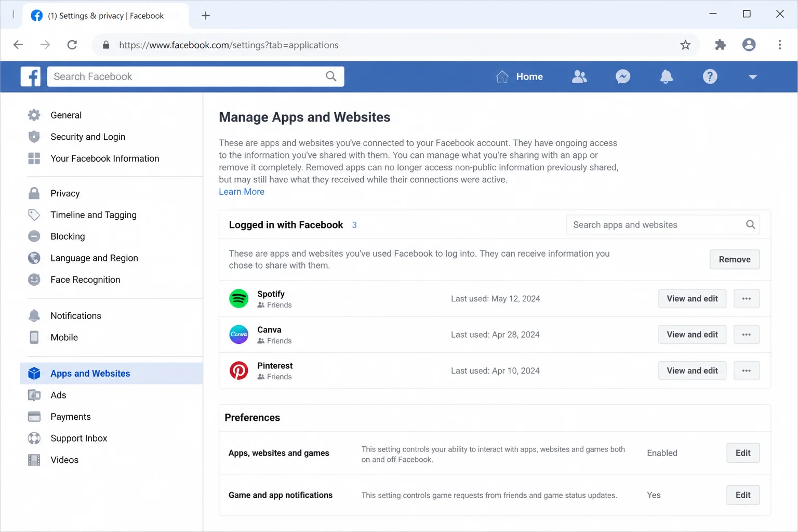
Task: Open Friend Requests icon in top bar
Action: pos(579,76)
